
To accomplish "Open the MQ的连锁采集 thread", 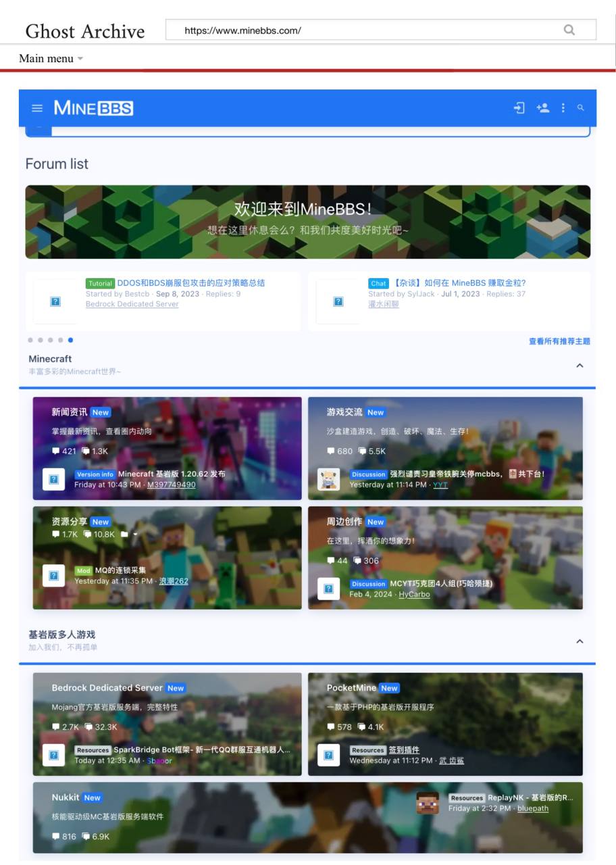I will 120,570.
